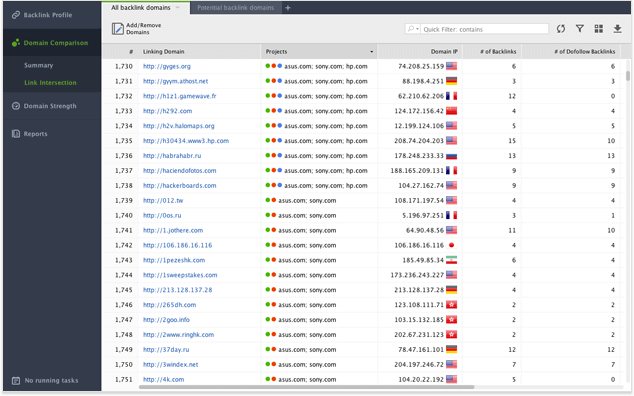The width and height of the screenshot is (634, 396).
Task: Sort by Domain IP column header
Action: [444, 52]
